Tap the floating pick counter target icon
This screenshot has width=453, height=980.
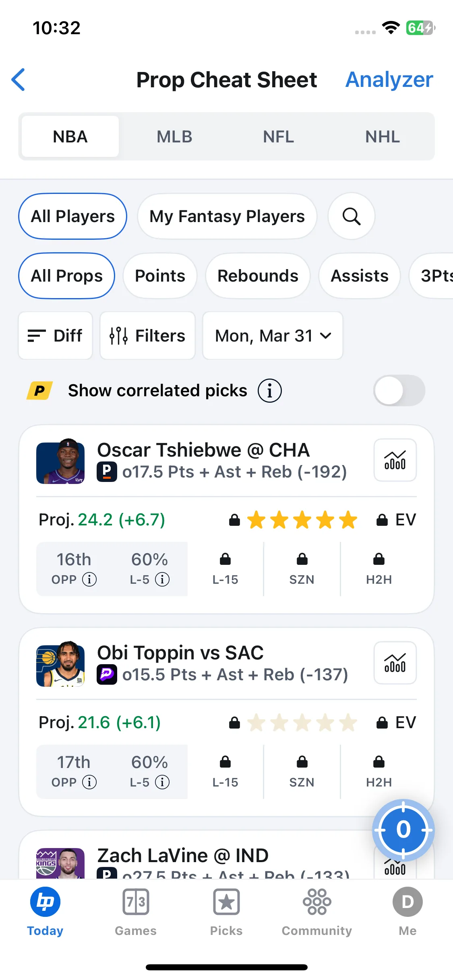pyautogui.click(x=403, y=830)
